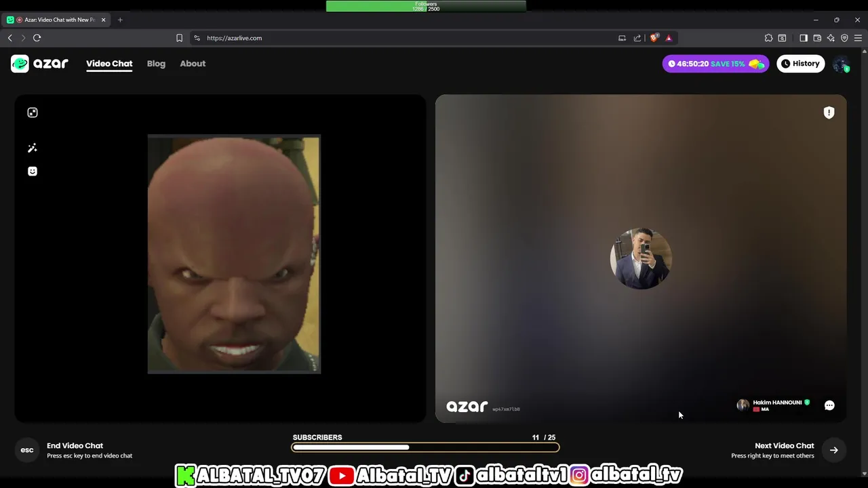Click the Azar watermark logo on partner video
This screenshot has width=868, height=488.
click(x=467, y=407)
